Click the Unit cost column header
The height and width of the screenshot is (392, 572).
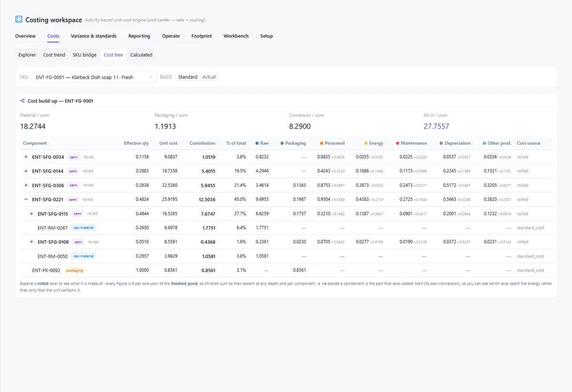coord(168,143)
